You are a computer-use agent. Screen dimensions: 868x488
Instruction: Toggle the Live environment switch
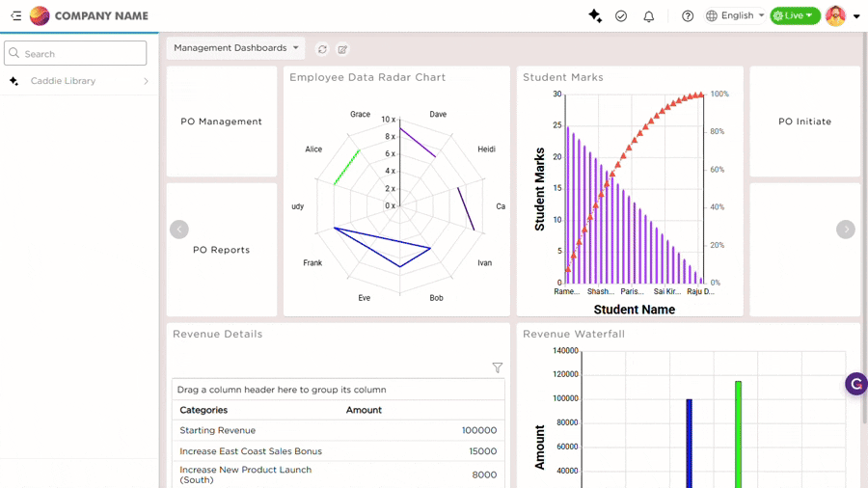[x=795, y=15]
